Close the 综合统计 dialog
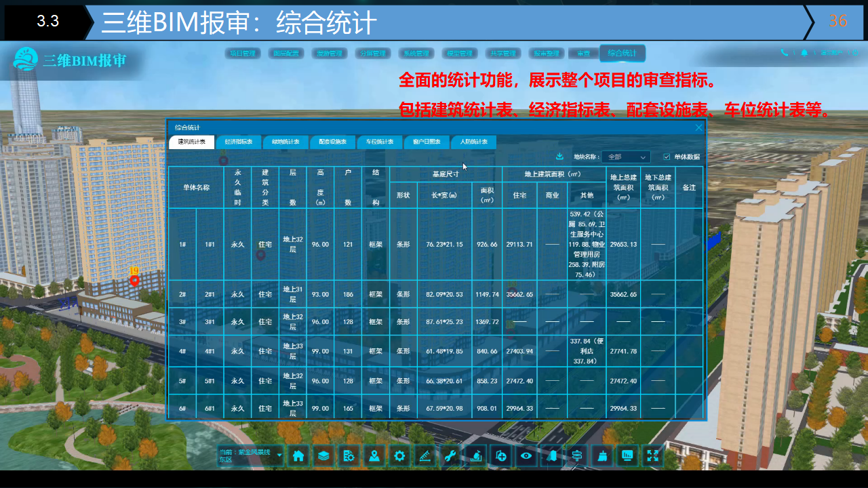This screenshot has width=868, height=488. point(698,127)
